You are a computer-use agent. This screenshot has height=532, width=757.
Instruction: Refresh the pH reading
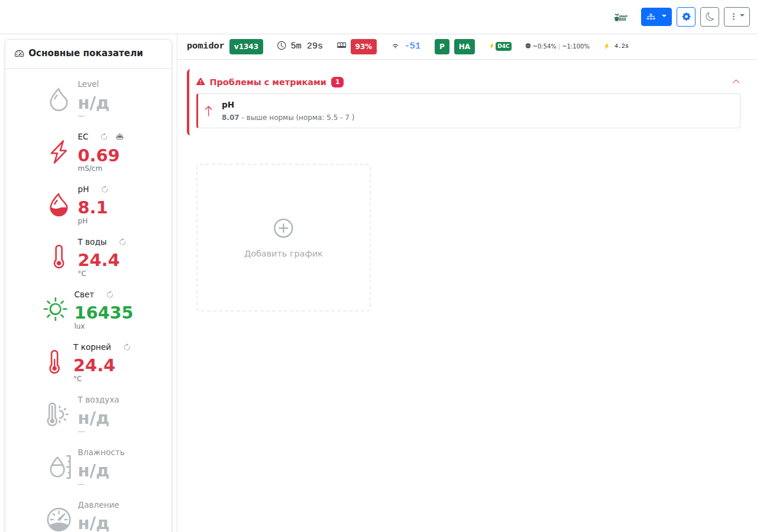click(x=105, y=189)
